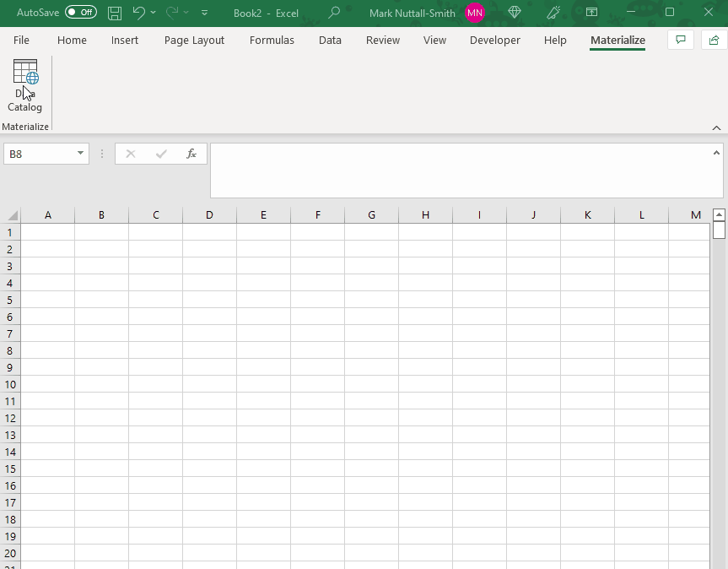Viewport: 728px width, 569px height.
Task: Switch to the Formulas tab
Action: click(x=272, y=41)
